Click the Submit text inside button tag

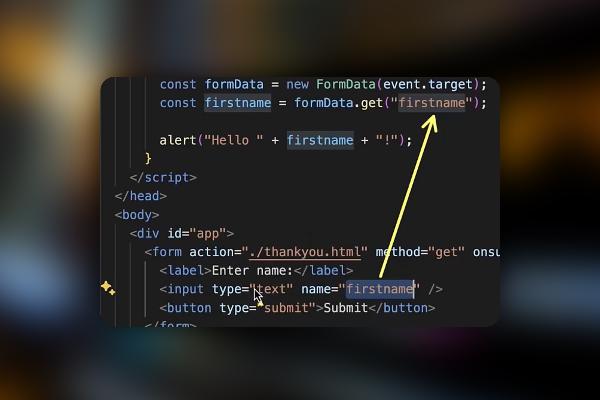346,308
